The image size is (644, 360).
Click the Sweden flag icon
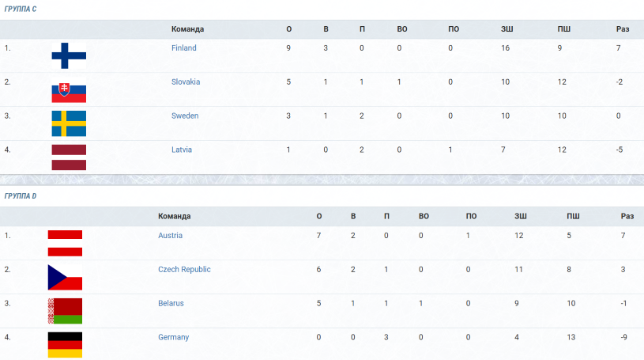coord(69,123)
